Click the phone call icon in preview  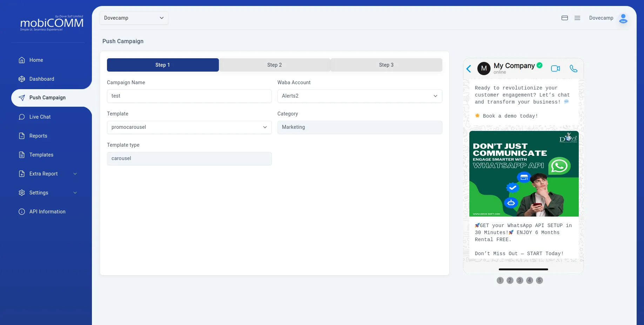tap(573, 68)
